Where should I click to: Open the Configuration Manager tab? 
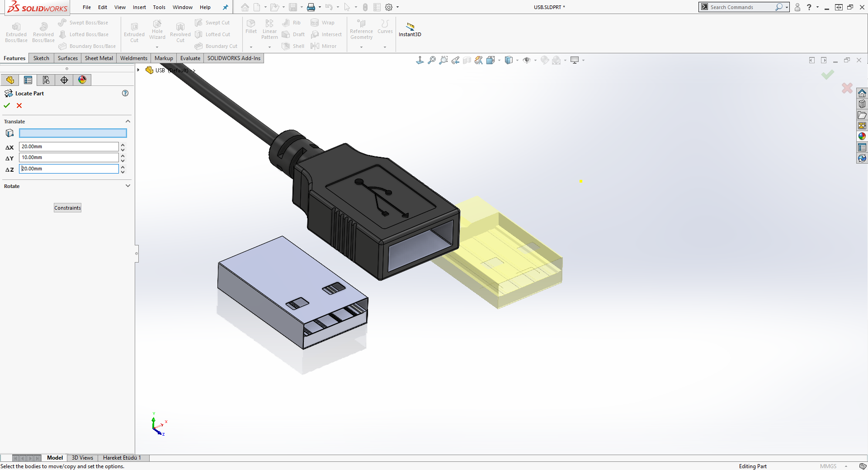(45, 80)
